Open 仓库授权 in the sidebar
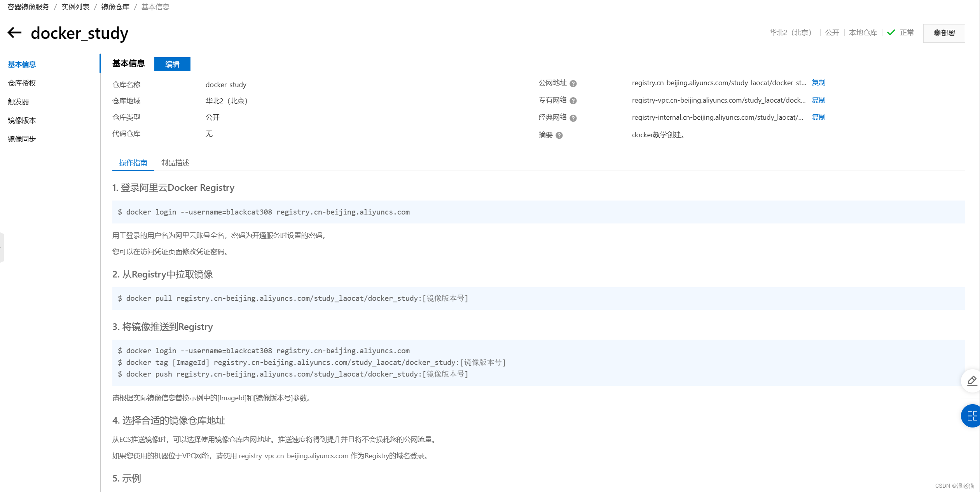 (x=22, y=83)
